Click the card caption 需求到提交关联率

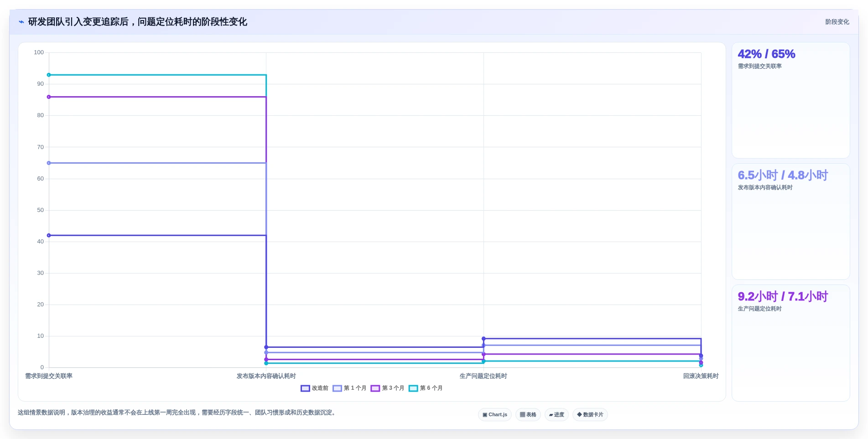(x=760, y=66)
